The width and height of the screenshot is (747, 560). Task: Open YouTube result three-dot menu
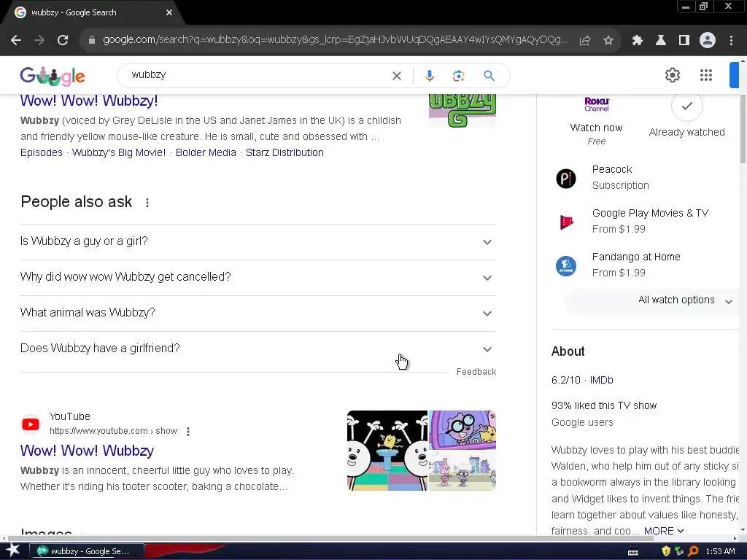point(188,432)
